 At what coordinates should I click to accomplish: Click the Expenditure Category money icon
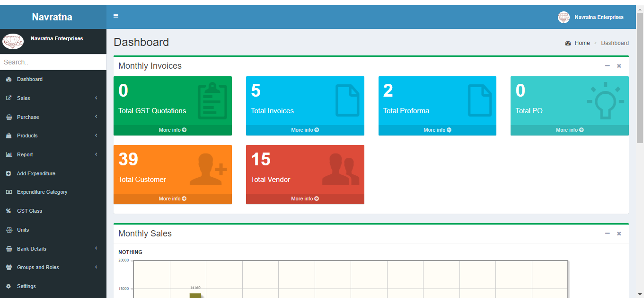pyautogui.click(x=9, y=192)
